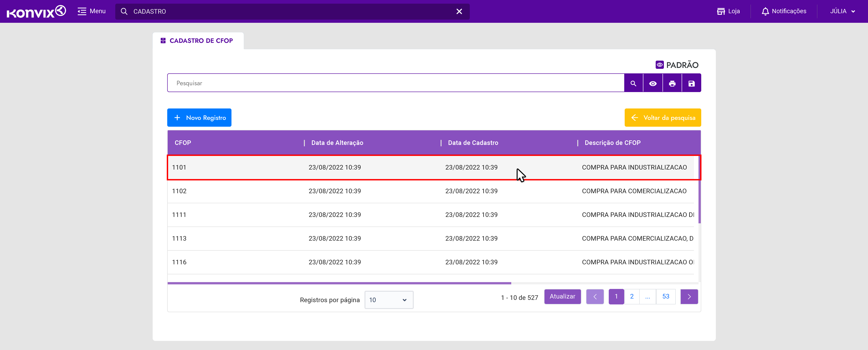This screenshot has height=350, width=868.
Task: Click into the Pesquisar input field
Action: tap(395, 83)
